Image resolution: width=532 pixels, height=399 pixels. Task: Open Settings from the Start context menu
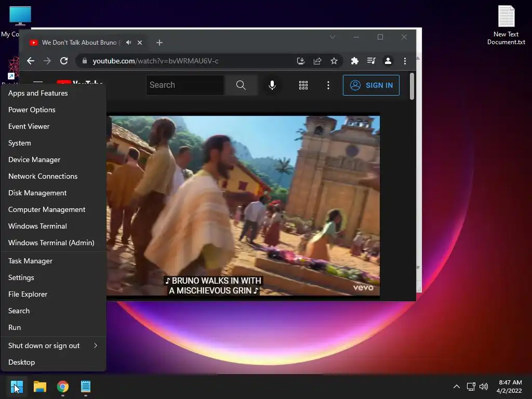pos(54,277)
